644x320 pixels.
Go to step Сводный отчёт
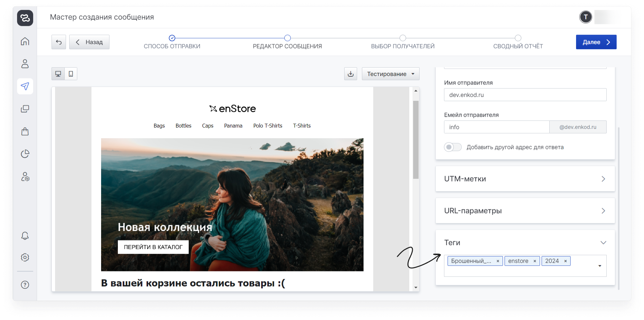click(518, 43)
